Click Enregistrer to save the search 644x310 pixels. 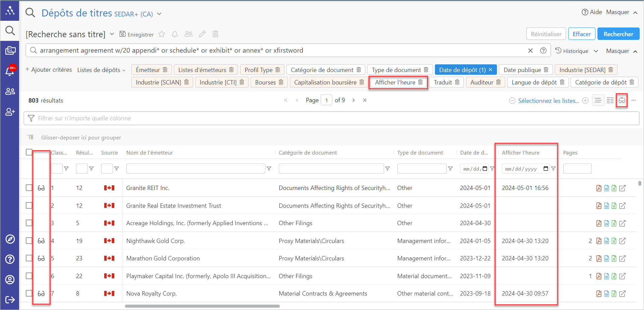point(137,34)
